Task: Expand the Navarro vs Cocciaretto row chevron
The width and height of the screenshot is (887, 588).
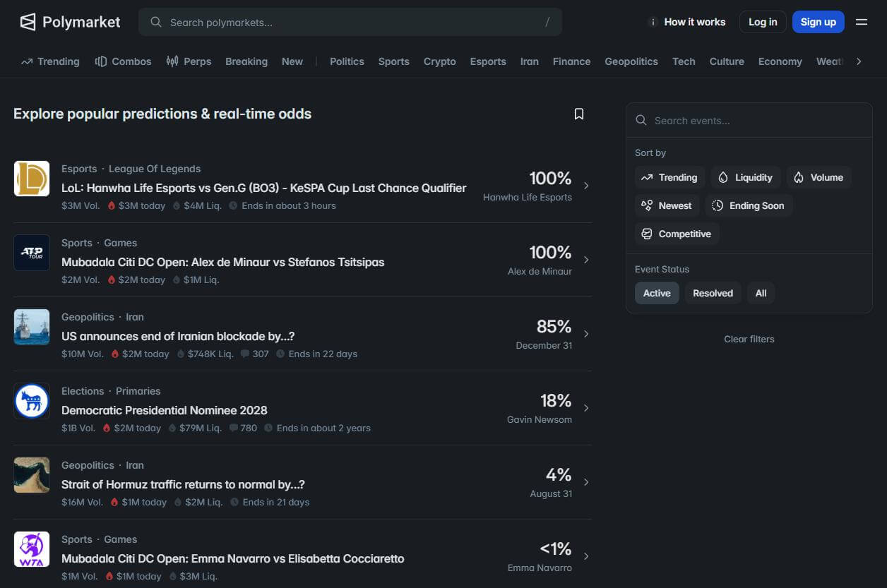Action: tap(586, 556)
